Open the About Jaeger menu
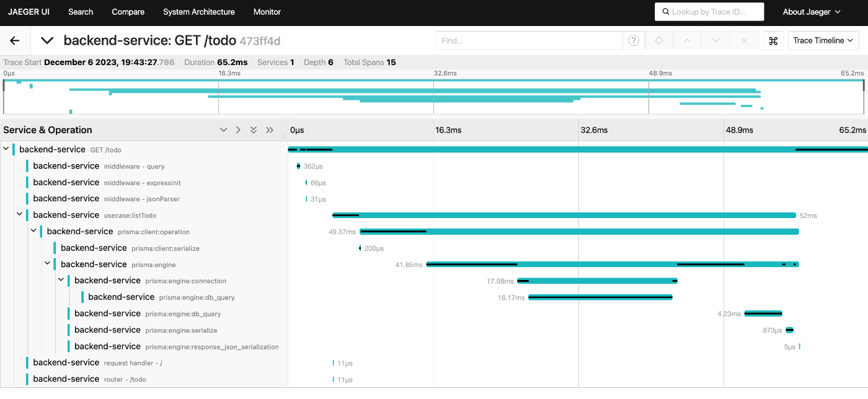 tap(812, 12)
